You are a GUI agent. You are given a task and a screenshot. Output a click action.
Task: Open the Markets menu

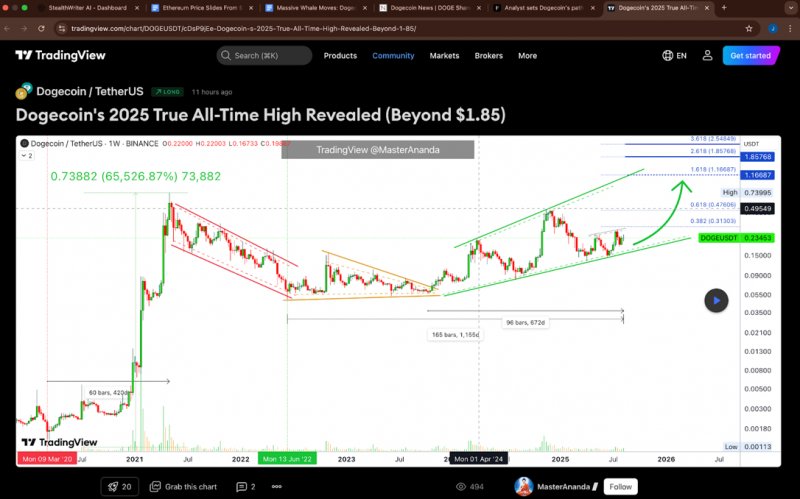444,56
